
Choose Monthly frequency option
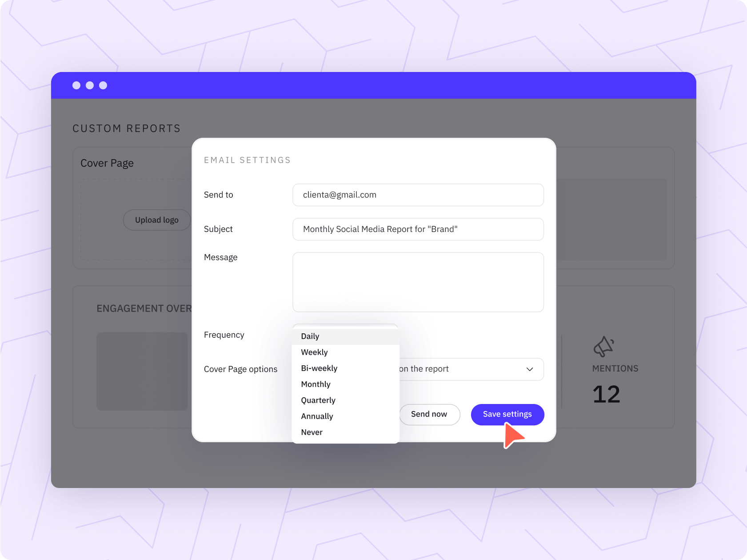346,384
